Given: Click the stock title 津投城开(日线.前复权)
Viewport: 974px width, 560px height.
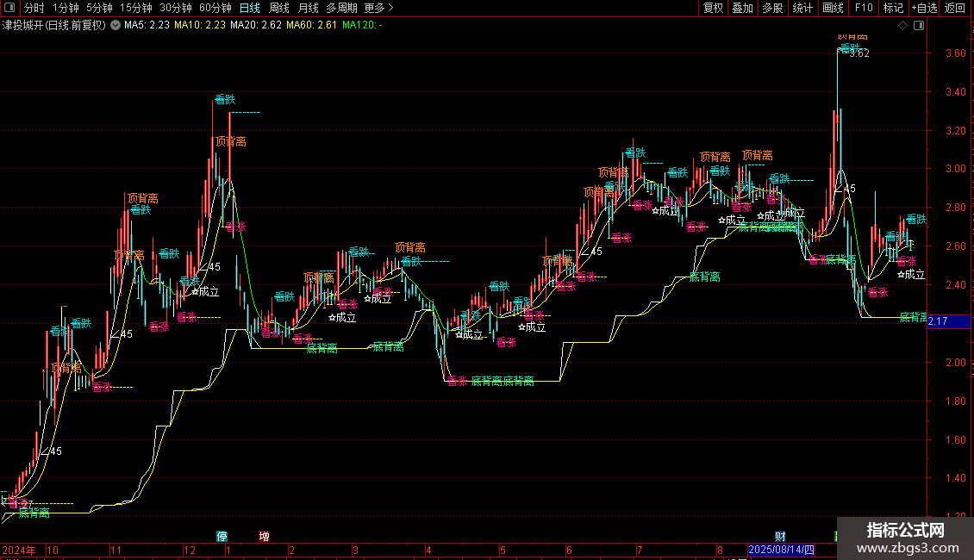Looking at the screenshot, I should coord(54,26).
